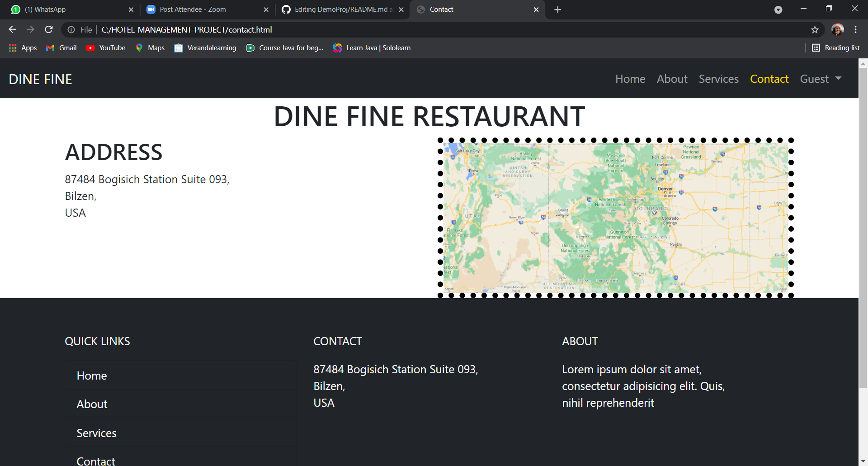Viewport: 868px width, 466px height.
Task: Expand the Guest dropdown in the navbar
Action: coord(820,79)
